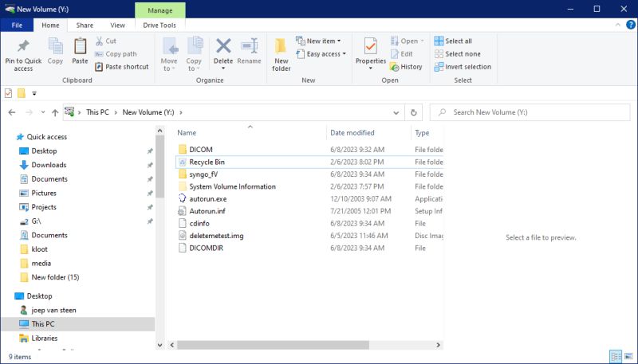Open the kloot folder in sidebar
The height and width of the screenshot is (364, 638).
(39, 249)
